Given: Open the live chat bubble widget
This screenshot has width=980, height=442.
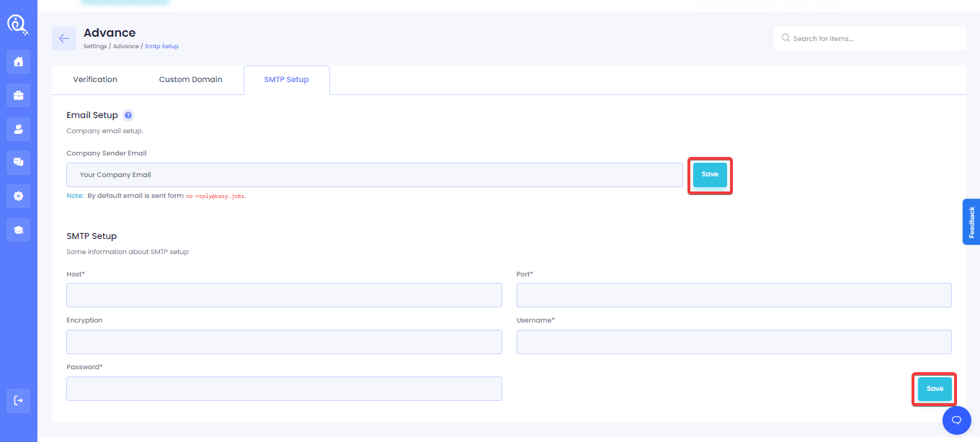Looking at the screenshot, I should [x=956, y=420].
